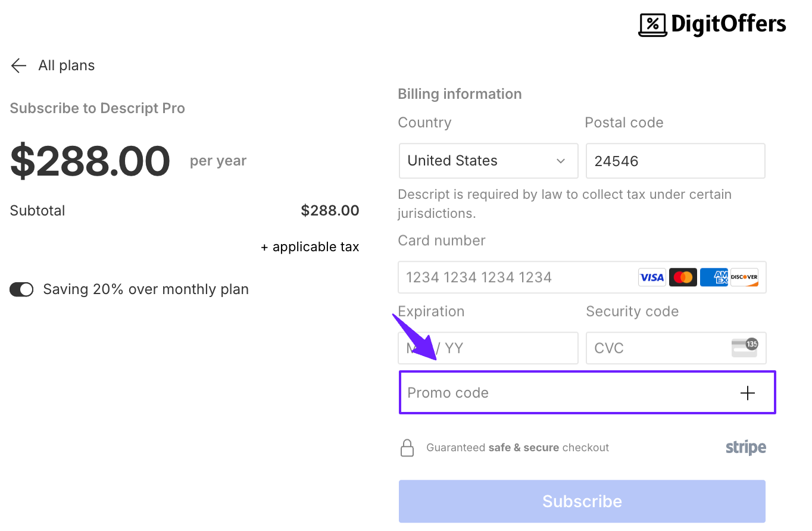This screenshot has width=812, height=531.
Task: Click the Postal code label
Action: [x=624, y=123]
